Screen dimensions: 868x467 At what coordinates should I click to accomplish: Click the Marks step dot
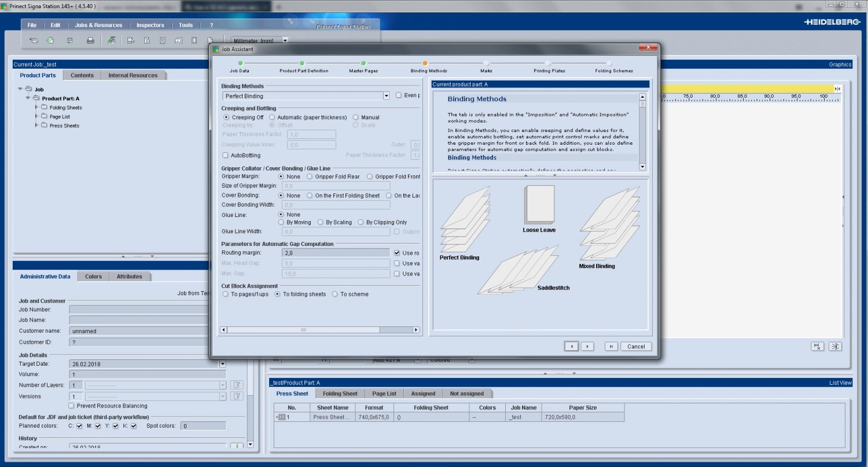[486, 63]
